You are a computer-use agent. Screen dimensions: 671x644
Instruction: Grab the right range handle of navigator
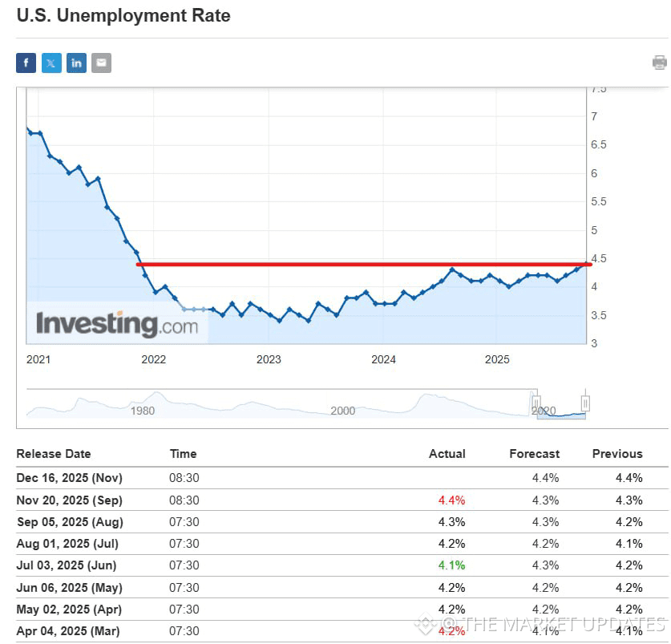point(585,403)
